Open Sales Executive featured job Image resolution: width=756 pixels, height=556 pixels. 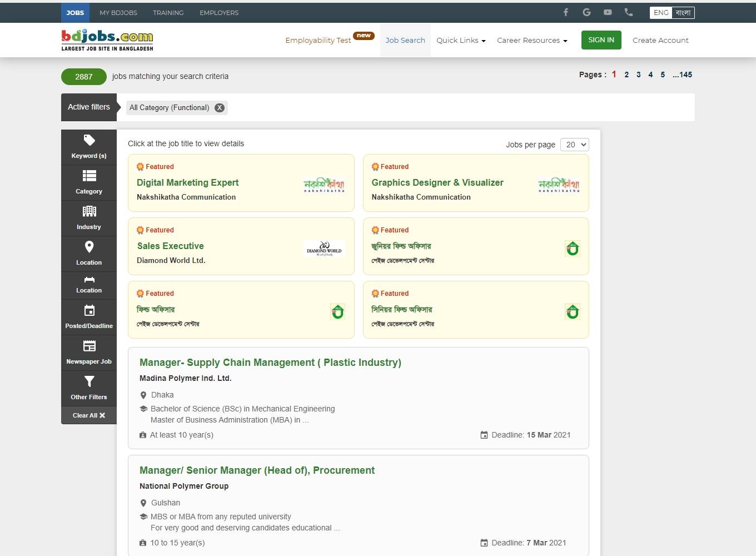tap(170, 246)
